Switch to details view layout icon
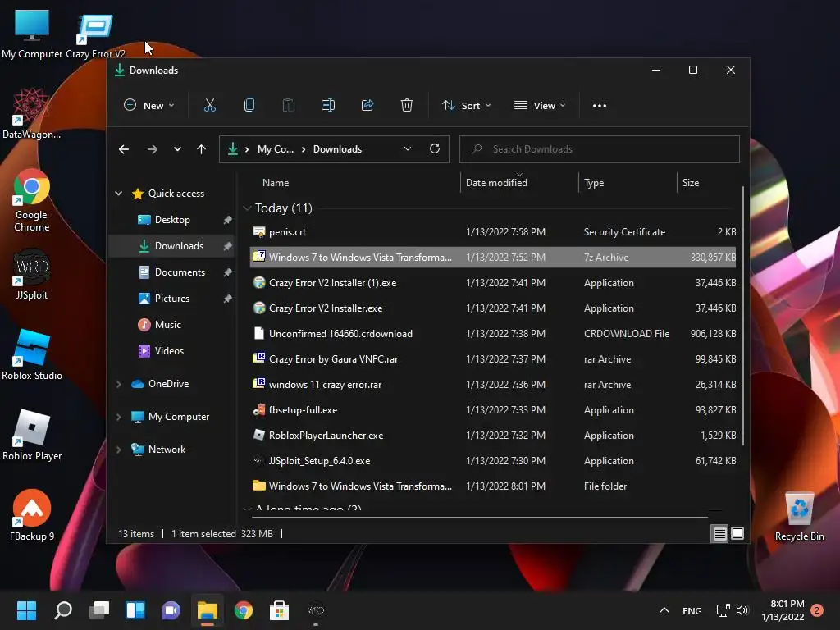This screenshot has width=840, height=630. coord(719,533)
